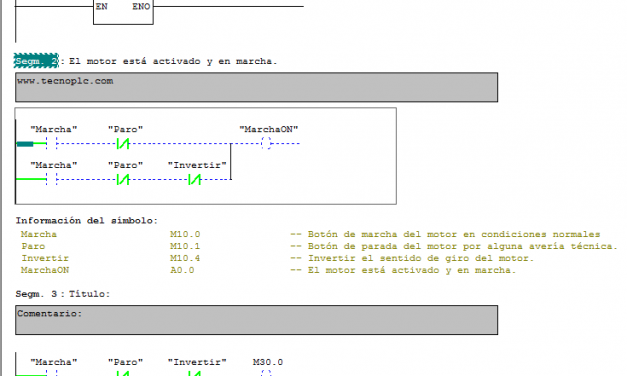The image size is (627, 376).
Task: Click the title 'El motor está activado y en marcha.'
Action: 173,61
